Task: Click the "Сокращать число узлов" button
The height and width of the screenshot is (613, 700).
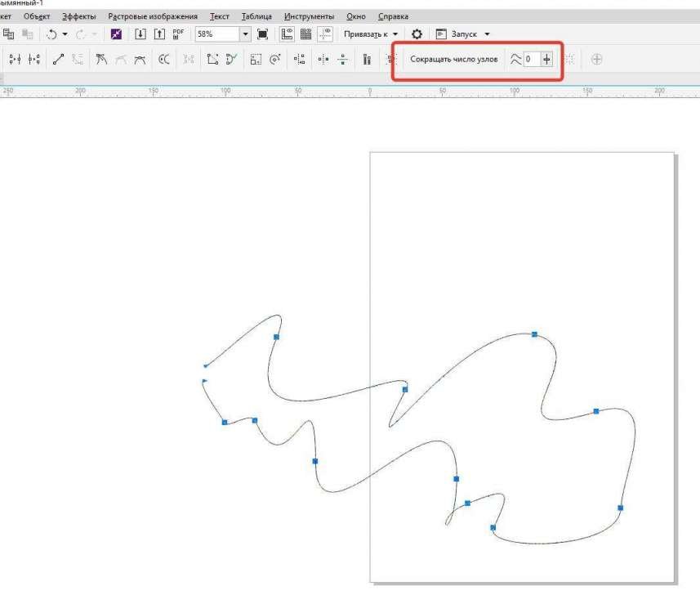Action: [x=453, y=59]
